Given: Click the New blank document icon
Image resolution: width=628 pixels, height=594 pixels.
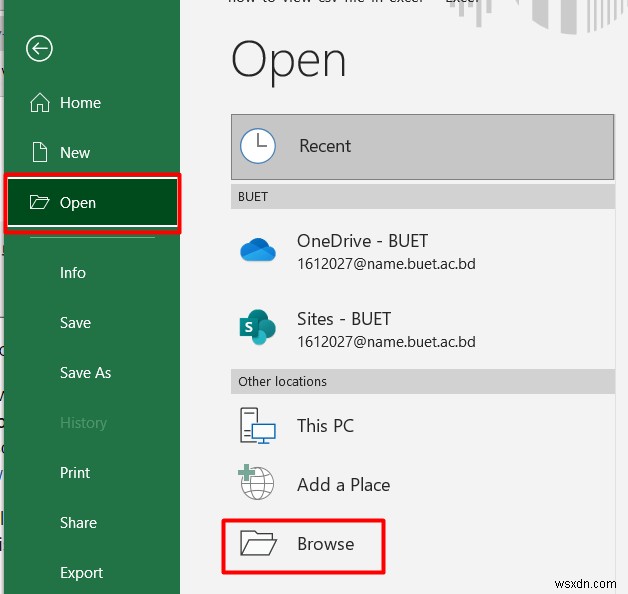Looking at the screenshot, I should (40, 152).
